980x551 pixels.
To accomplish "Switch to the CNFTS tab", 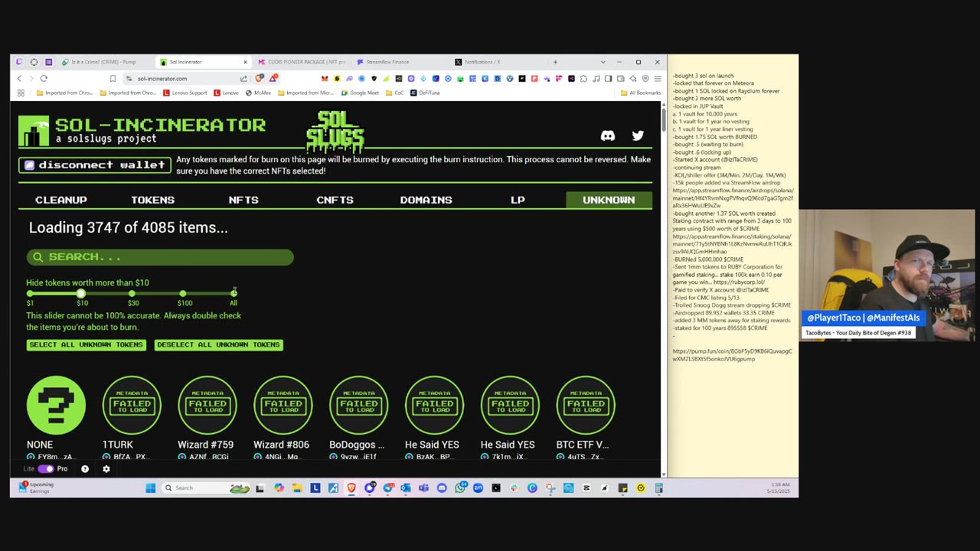I will (335, 200).
